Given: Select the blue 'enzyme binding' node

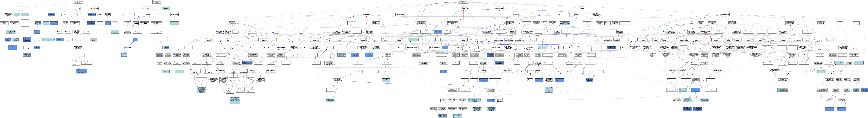Looking at the screenshot, I should pos(54,23).
